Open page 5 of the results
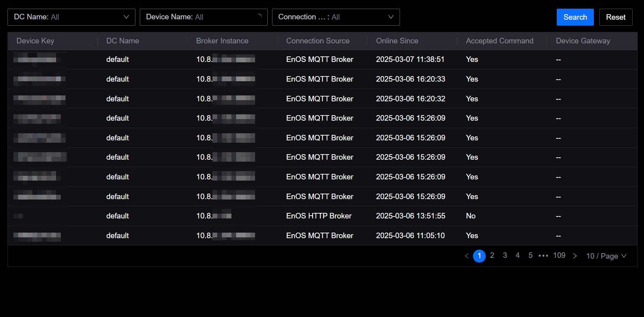Image resolution: width=644 pixels, height=317 pixels. click(530, 255)
